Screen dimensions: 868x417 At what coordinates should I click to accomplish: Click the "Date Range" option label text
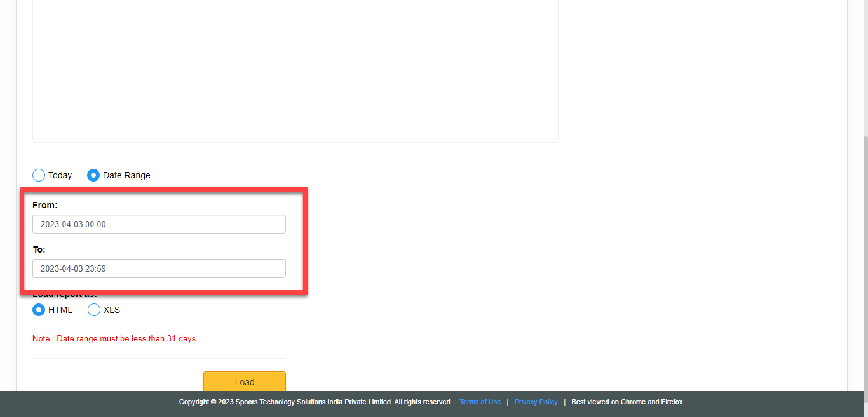point(126,175)
